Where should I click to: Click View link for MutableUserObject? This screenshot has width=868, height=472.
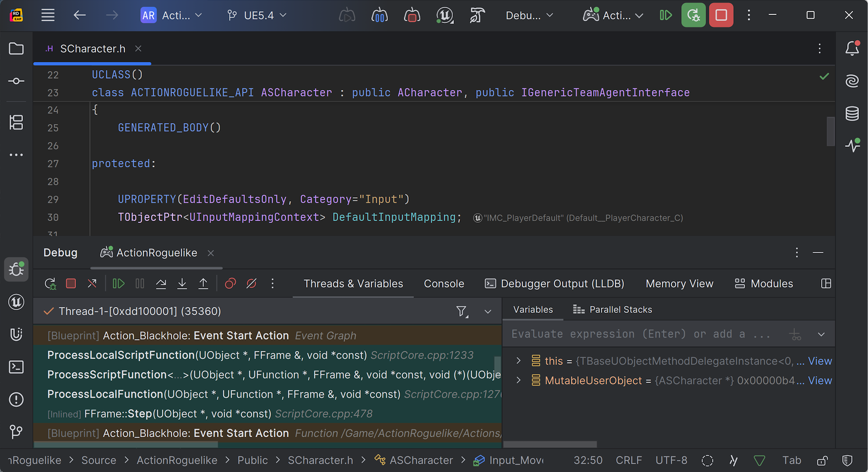[820, 381]
